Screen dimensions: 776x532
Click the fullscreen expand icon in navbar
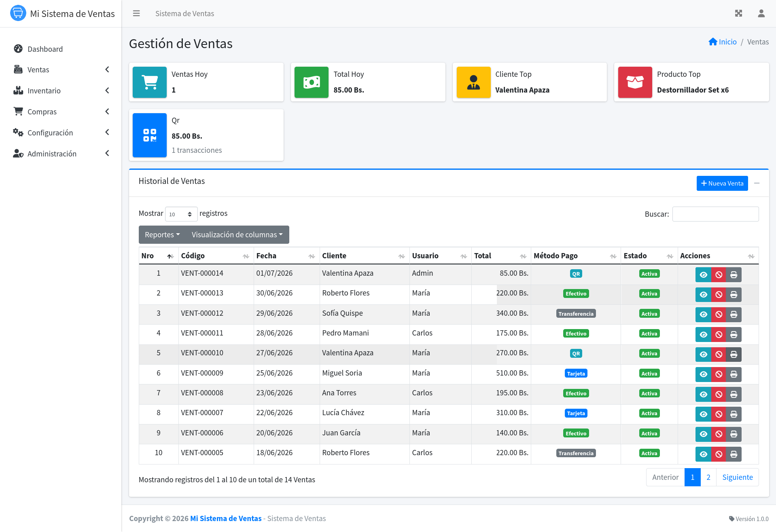pos(738,13)
